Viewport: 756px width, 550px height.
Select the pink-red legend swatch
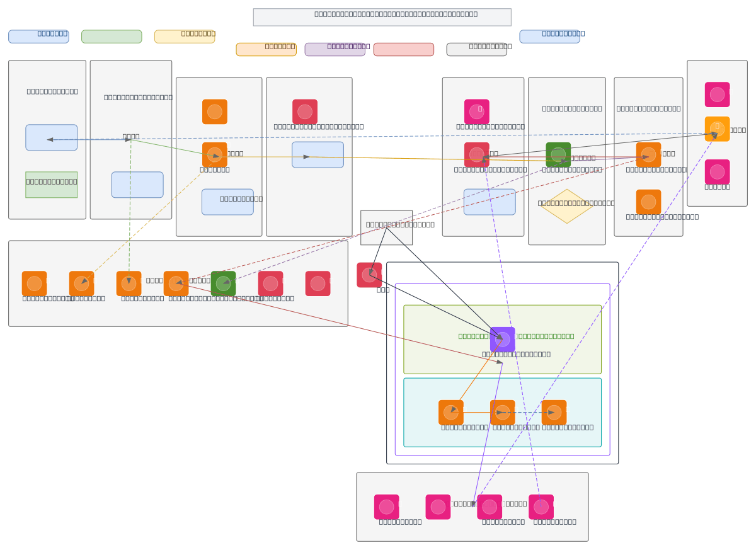point(403,49)
